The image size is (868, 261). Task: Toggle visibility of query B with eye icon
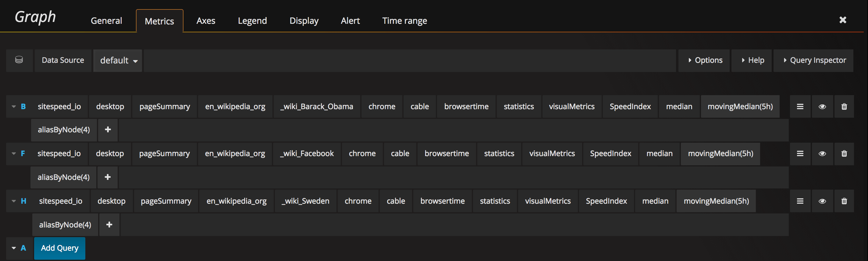[x=822, y=106]
